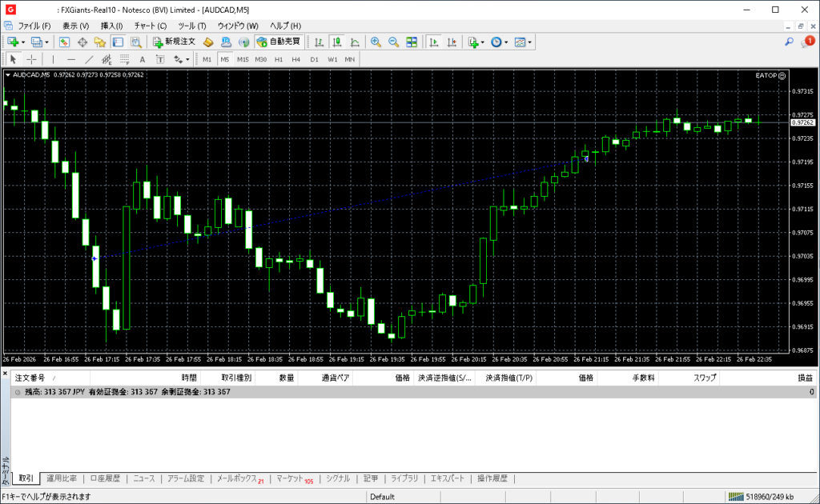Click the Zoom Out magnifier icon
The width and height of the screenshot is (820, 504).
393,42
